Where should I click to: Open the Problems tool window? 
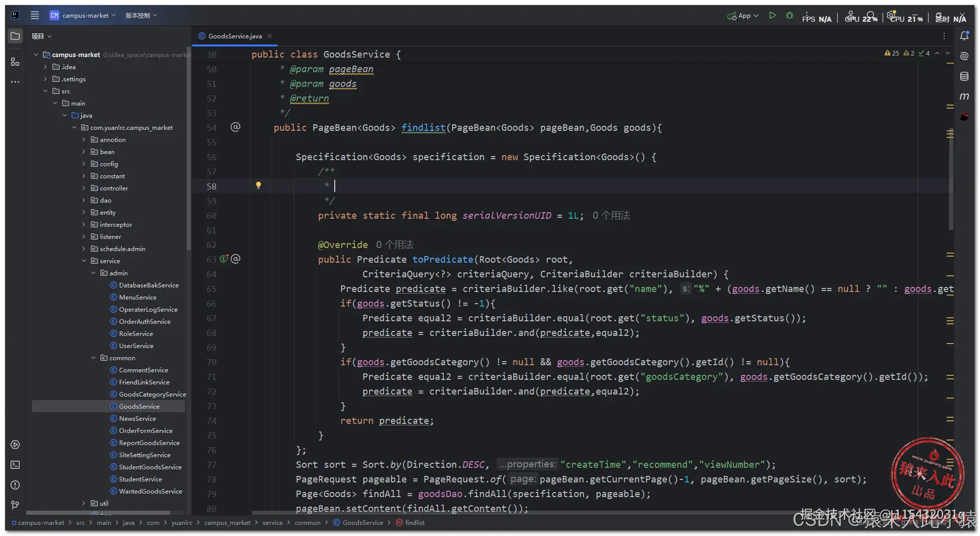click(15, 485)
